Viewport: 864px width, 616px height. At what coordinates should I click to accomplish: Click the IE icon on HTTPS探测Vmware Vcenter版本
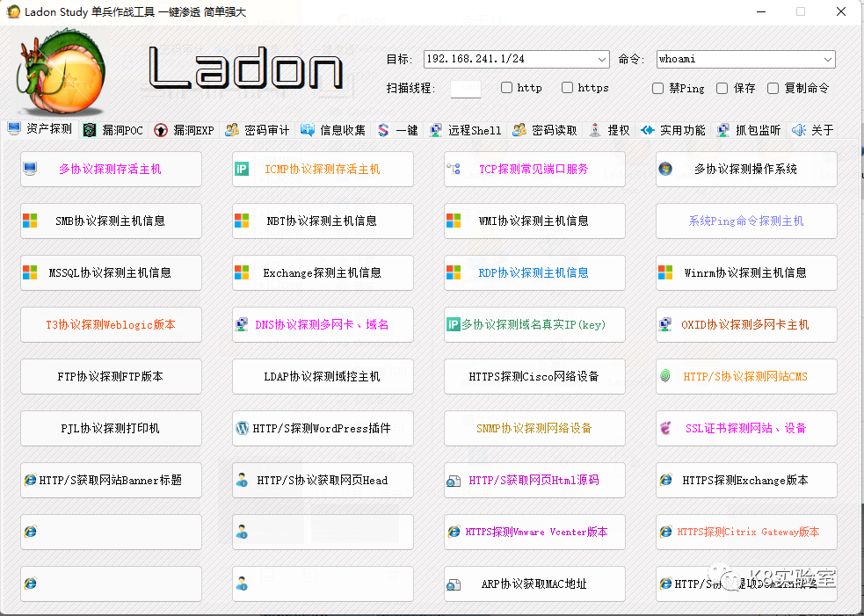click(454, 532)
